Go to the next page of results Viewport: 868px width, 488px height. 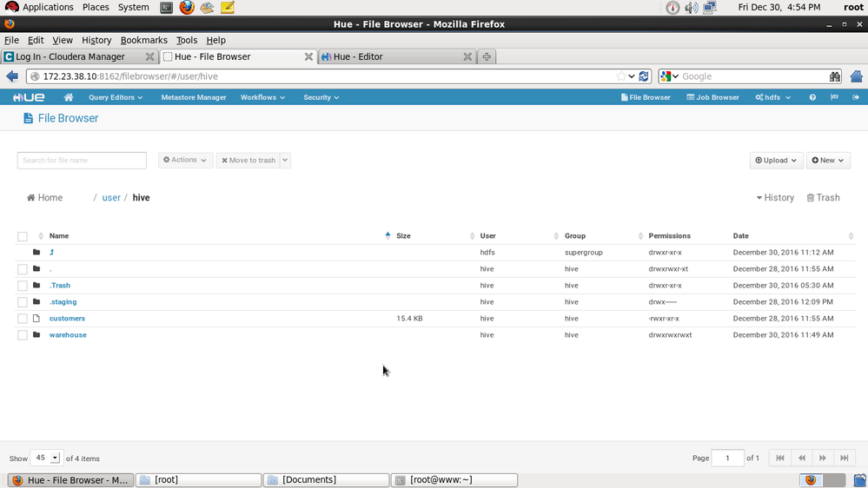[x=823, y=458]
